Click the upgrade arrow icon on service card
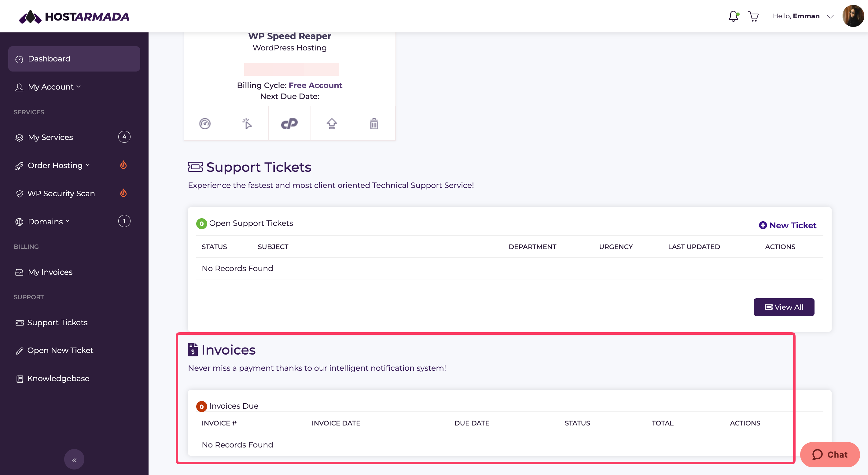 332,123
